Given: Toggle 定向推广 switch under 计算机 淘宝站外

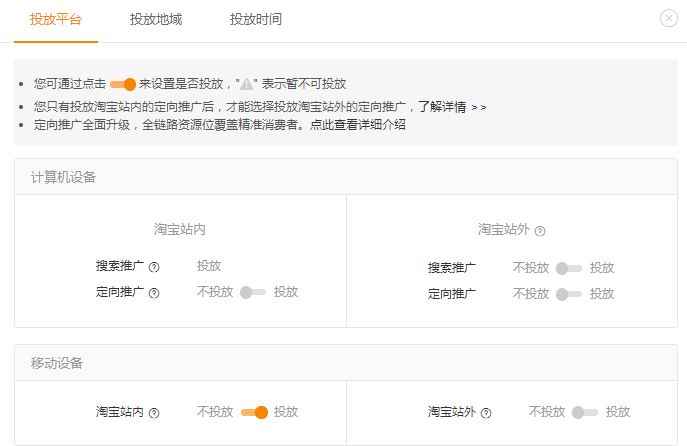Looking at the screenshot, I should pyautogui.click(x=569, y=294).
